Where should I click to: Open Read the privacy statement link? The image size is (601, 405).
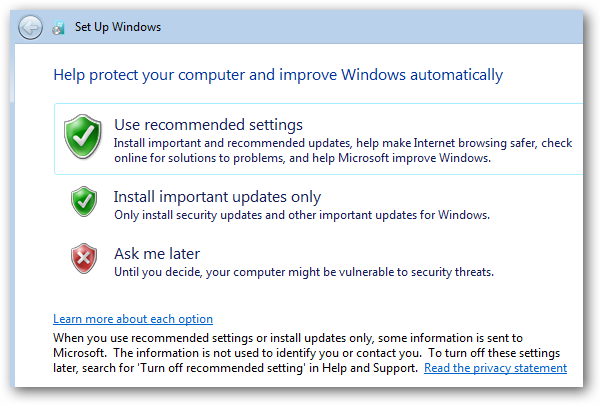pyautogui.click(x=495, y=368)
